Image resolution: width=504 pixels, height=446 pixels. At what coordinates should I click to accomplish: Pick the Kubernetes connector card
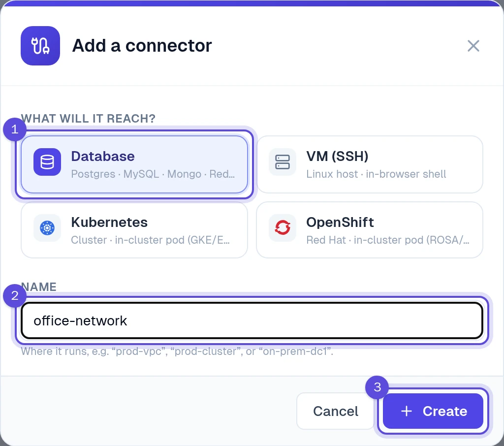[134, 230]
